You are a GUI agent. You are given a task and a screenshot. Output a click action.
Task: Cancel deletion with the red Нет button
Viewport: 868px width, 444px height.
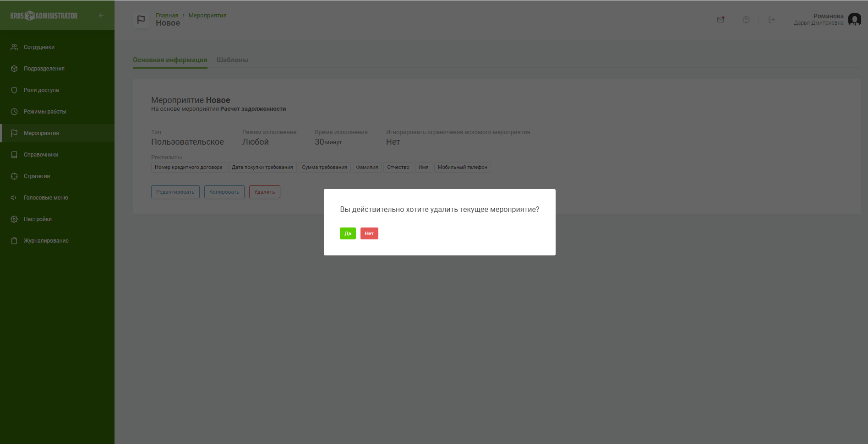tap(369, 233)
